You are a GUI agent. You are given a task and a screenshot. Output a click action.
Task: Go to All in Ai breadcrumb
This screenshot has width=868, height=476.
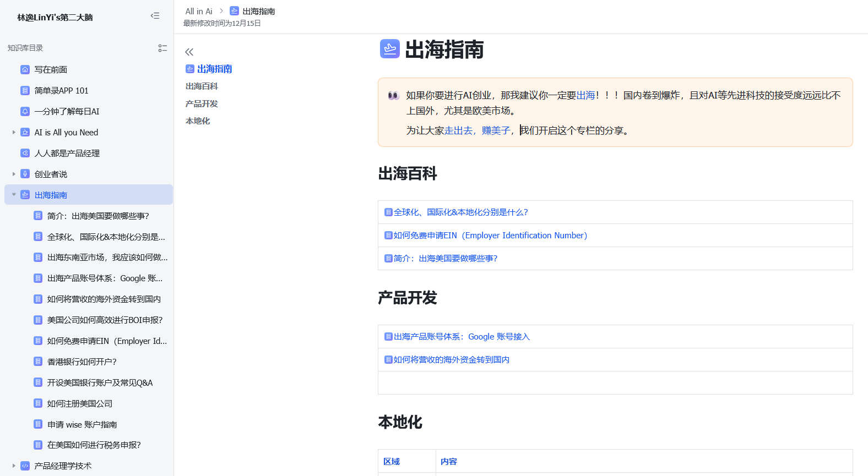(199, 11)
